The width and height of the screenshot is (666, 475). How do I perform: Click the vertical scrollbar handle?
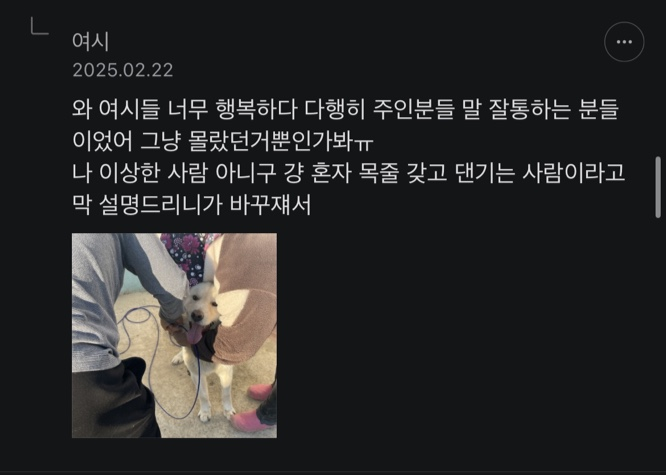coord(658,187)
